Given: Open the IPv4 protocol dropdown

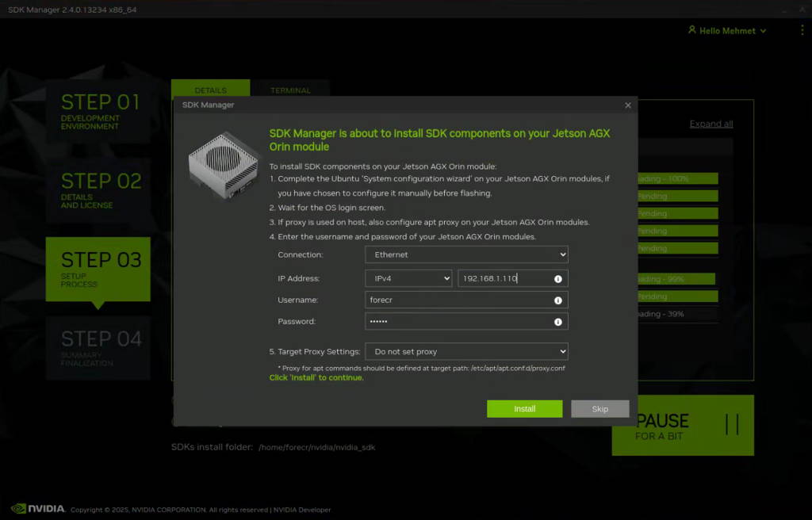Looking at the screenshot, I should click(x=408, y=279).
